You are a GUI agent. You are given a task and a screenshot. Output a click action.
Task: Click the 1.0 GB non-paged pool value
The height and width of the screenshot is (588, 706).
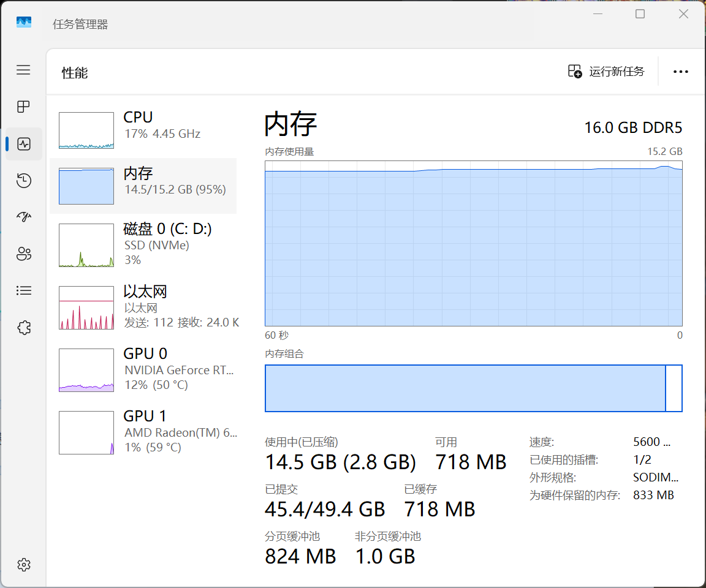tap(385, 557)
